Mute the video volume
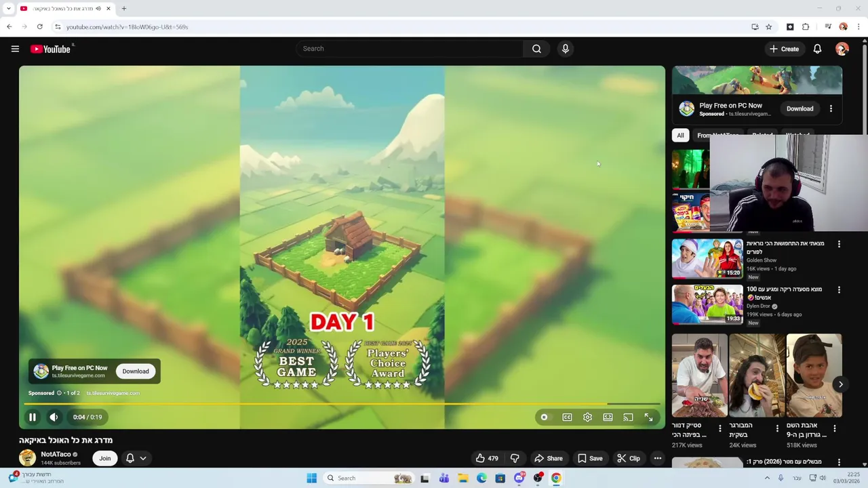This screenshot has height=488, width=868. [x=54, y=417]
